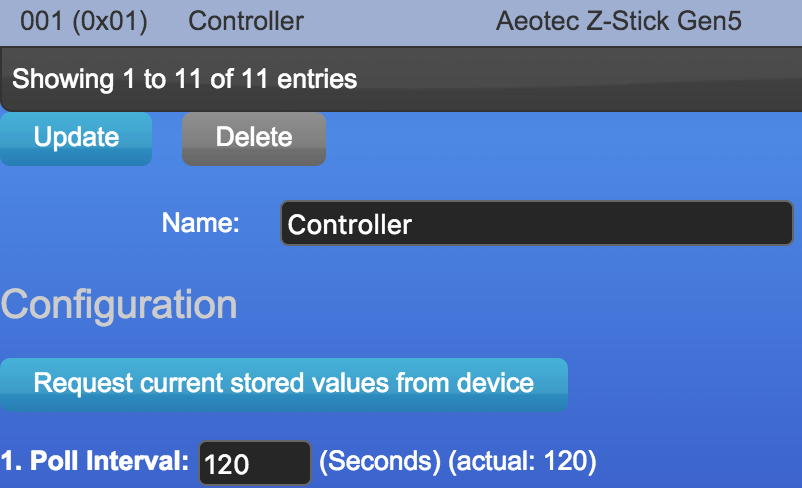This screenshot has width=802, height=488.
Task: Click the '1. Poll Interval:' label
Action: (x=95, y=462)
